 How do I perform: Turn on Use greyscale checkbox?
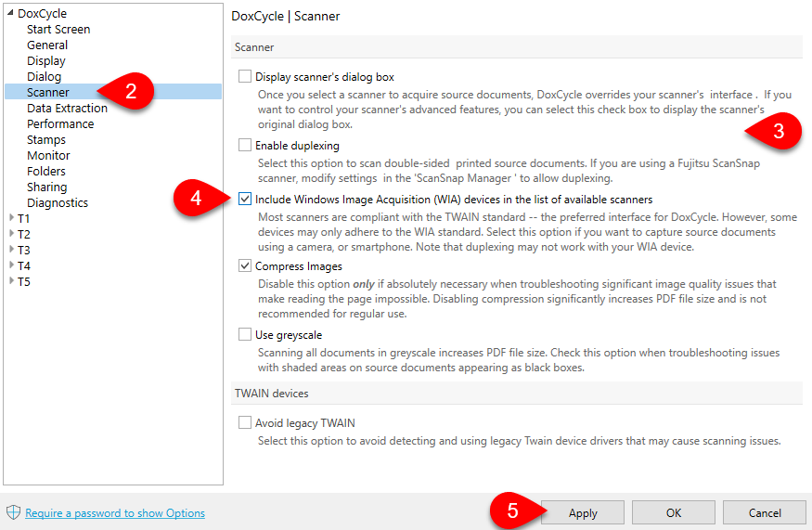tap(245, 334)
